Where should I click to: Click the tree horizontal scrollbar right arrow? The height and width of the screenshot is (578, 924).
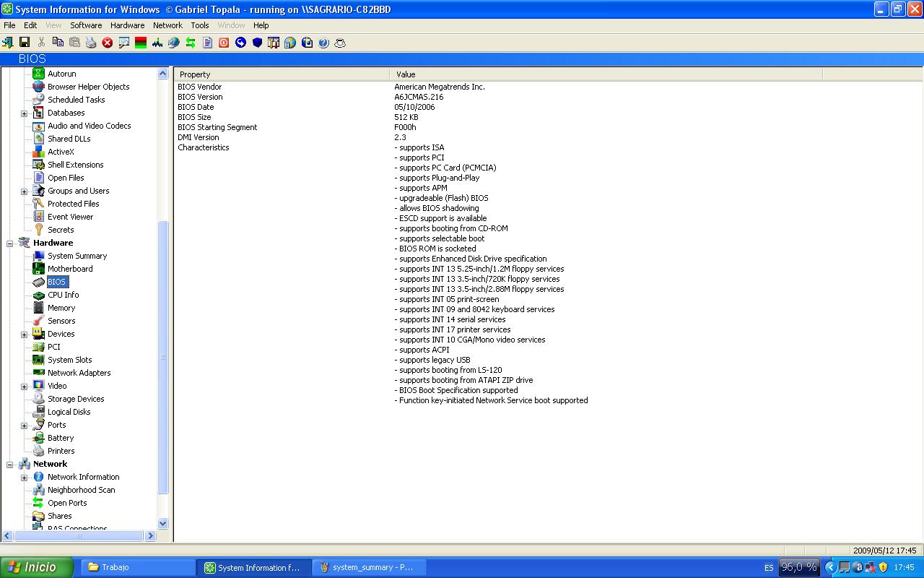pyautogui.click(x=151, y=536)
